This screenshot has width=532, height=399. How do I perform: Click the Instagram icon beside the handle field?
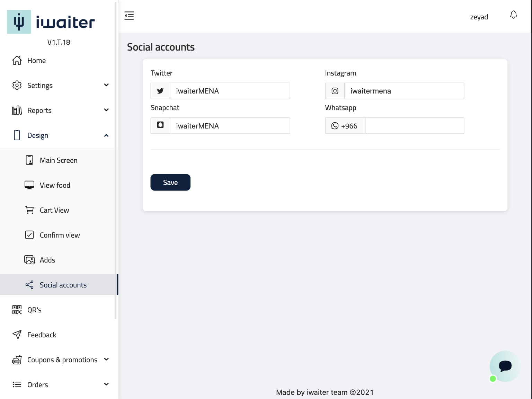click(335, 91)
